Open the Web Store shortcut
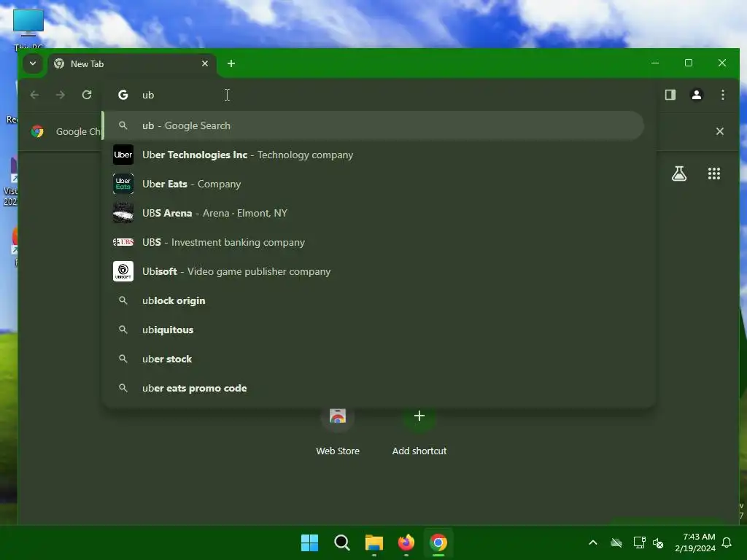This screenshot has height=560, width=747. pos(338,431)
